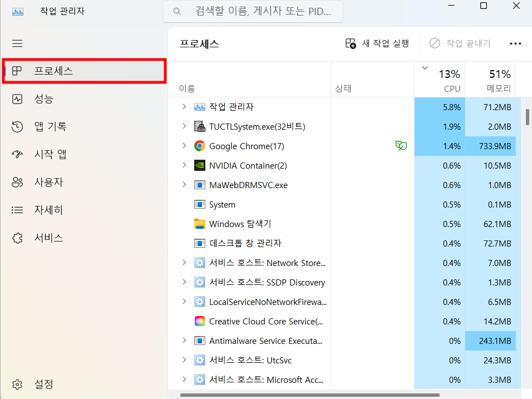Expand the 작업 관리자 process row
This screenshot has height=399, width=532.
pos(184,107)
